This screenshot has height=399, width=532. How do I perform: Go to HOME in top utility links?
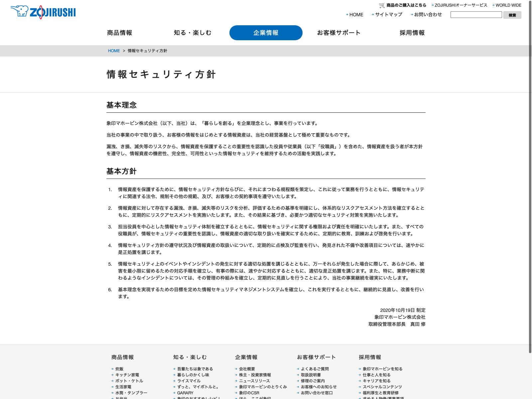pos(356,15)
